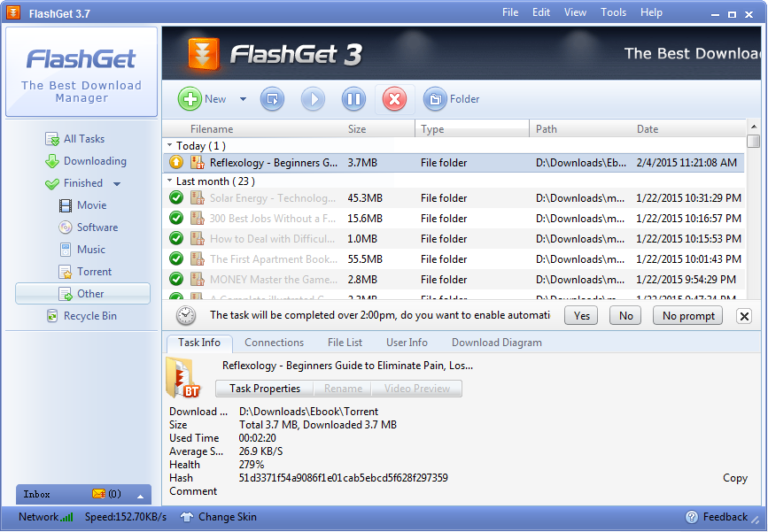Open the File menu

[x=510, y=12]
